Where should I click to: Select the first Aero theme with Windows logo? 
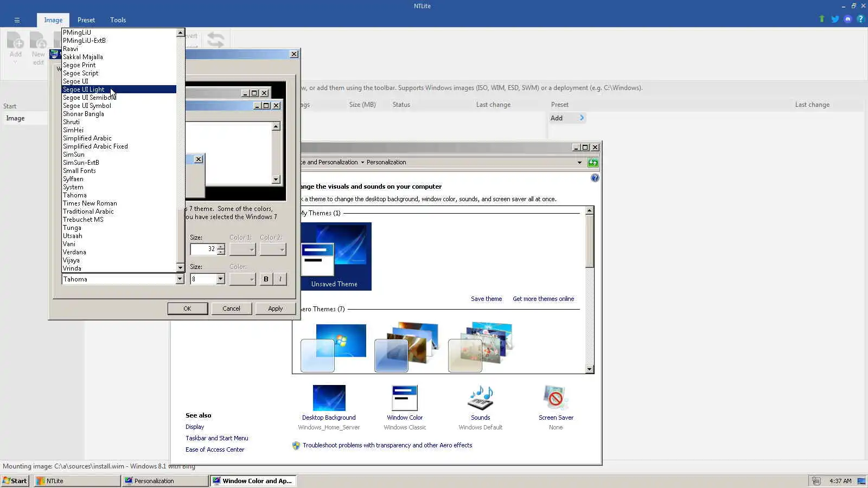(x=333, y=348)
